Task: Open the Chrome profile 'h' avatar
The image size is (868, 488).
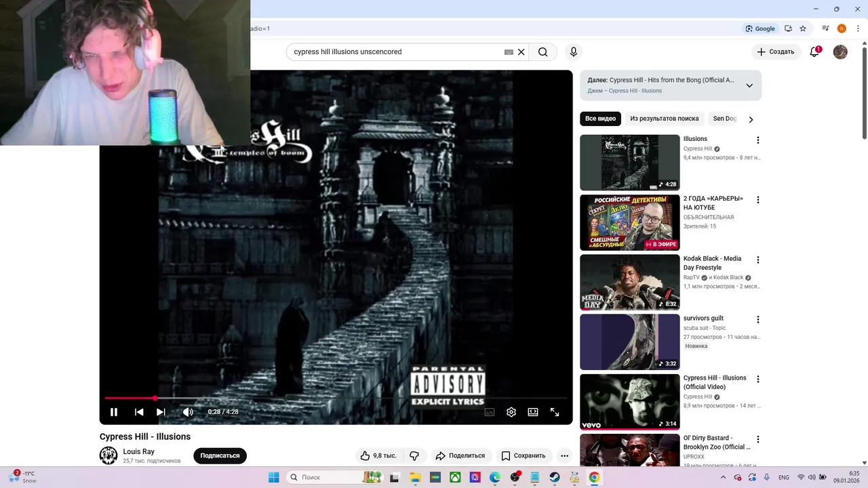Action: tap(842, 28)
